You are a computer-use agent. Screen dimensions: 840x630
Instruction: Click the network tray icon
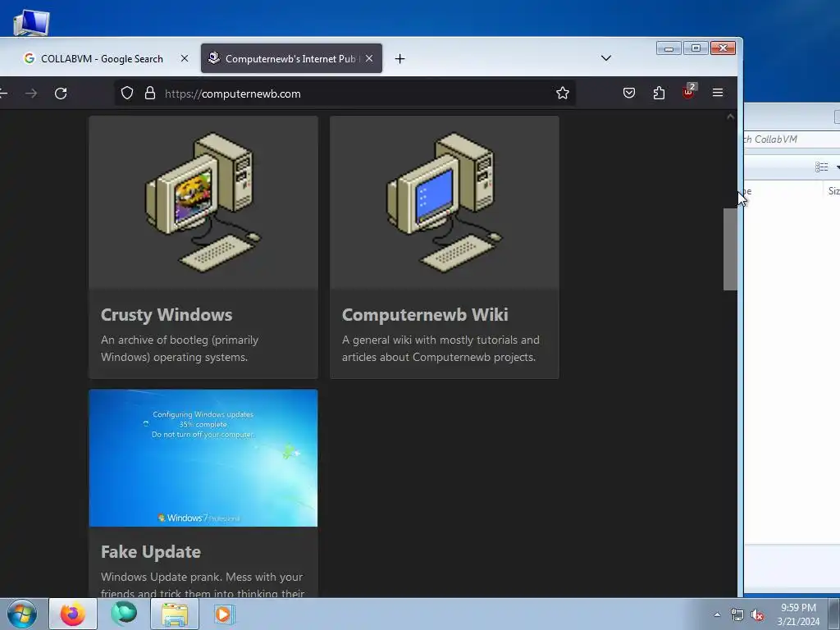click(737, 615)
